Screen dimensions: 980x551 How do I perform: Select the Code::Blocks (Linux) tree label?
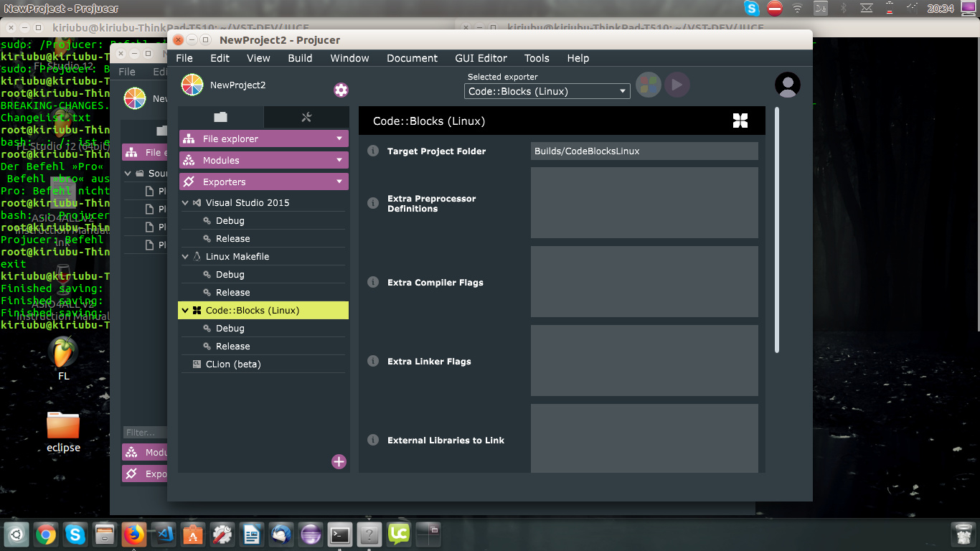253,310
